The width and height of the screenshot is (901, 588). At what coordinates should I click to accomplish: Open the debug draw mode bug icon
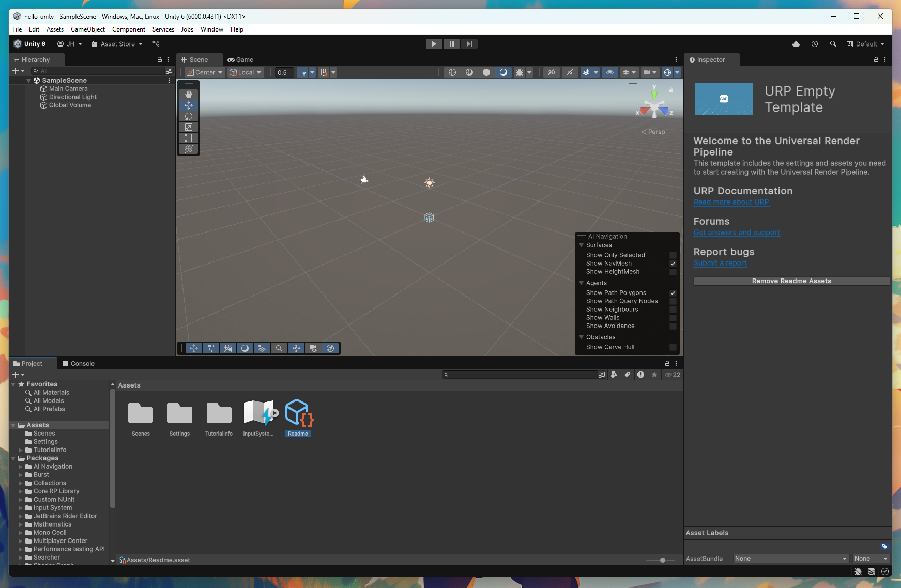click(x=520, y=72)
